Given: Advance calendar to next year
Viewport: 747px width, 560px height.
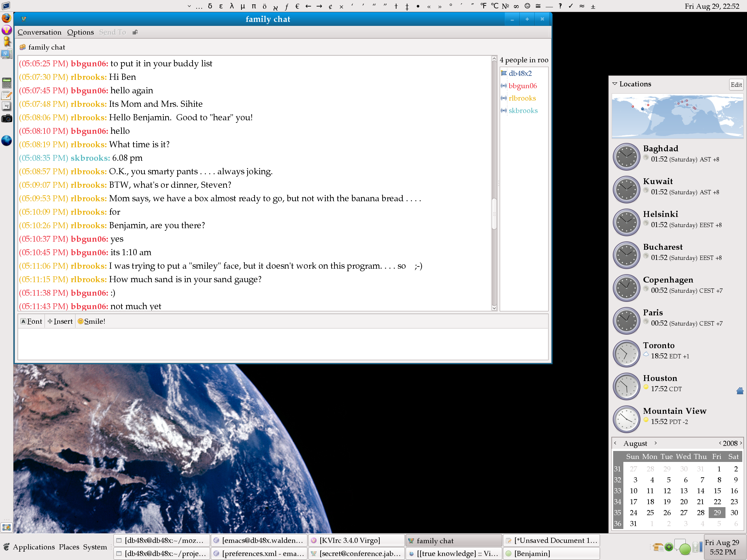Looking at the screenshot, I should 741,443.
